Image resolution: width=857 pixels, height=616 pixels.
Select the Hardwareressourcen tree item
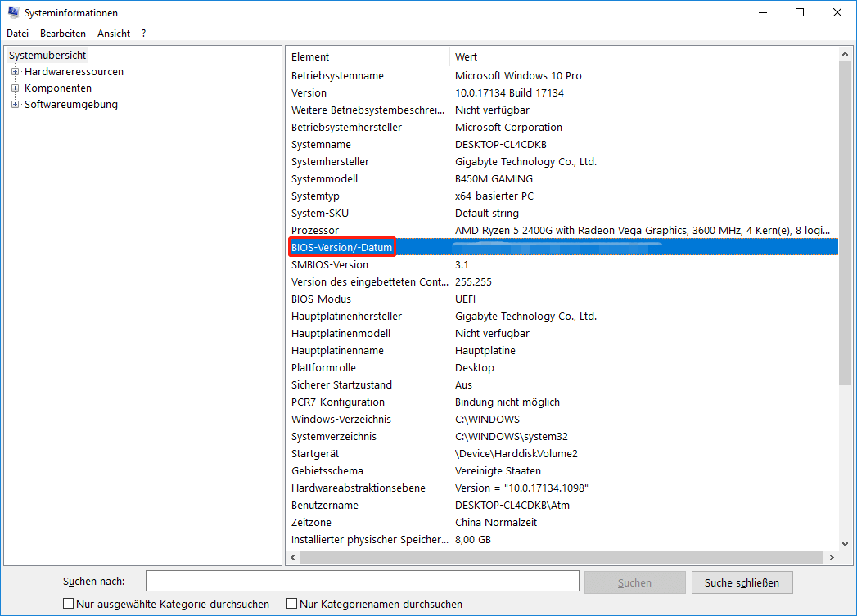click(74, 71)
